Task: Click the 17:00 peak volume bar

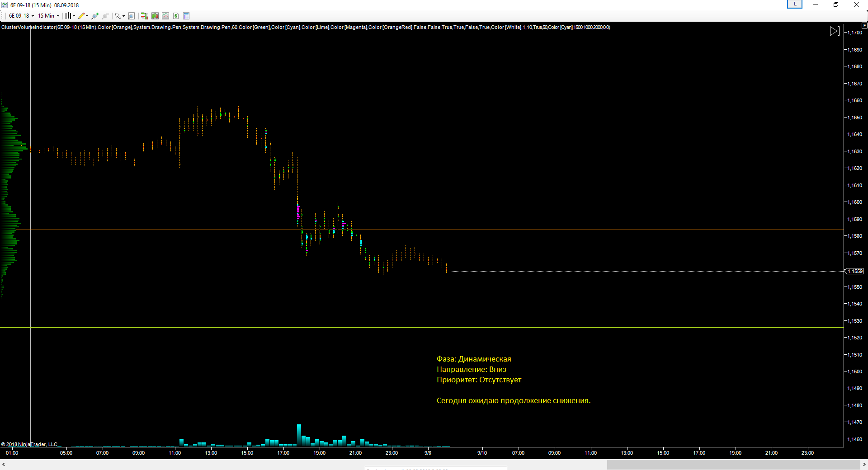Action: 299,435
